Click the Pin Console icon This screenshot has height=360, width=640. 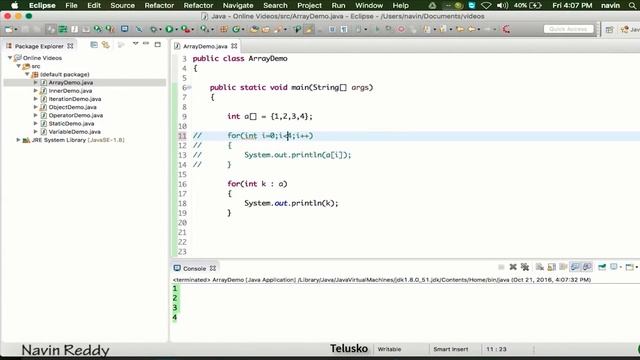pos(602,267)
